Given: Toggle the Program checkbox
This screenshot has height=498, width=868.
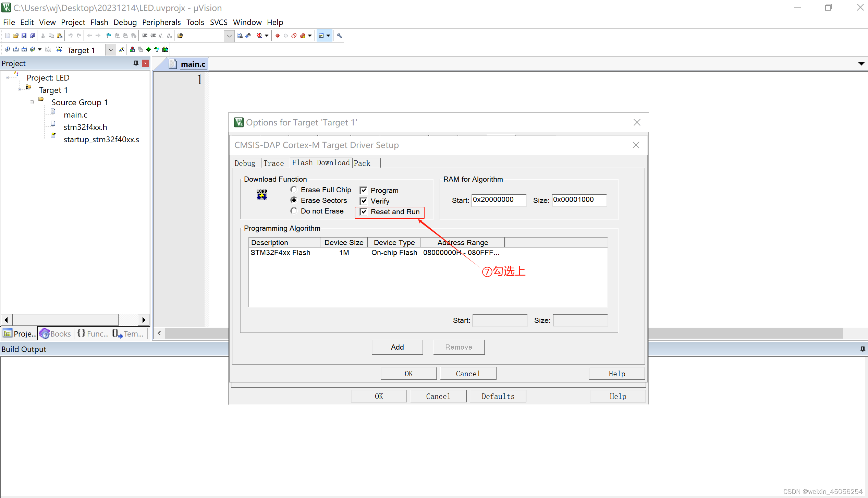Looking at the screenshot, I should point(364,190).
